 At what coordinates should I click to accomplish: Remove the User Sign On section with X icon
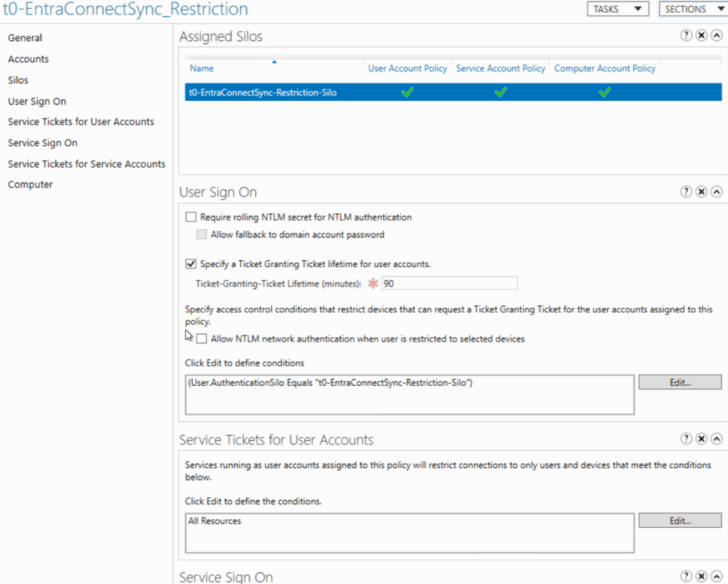click(701, 192)
